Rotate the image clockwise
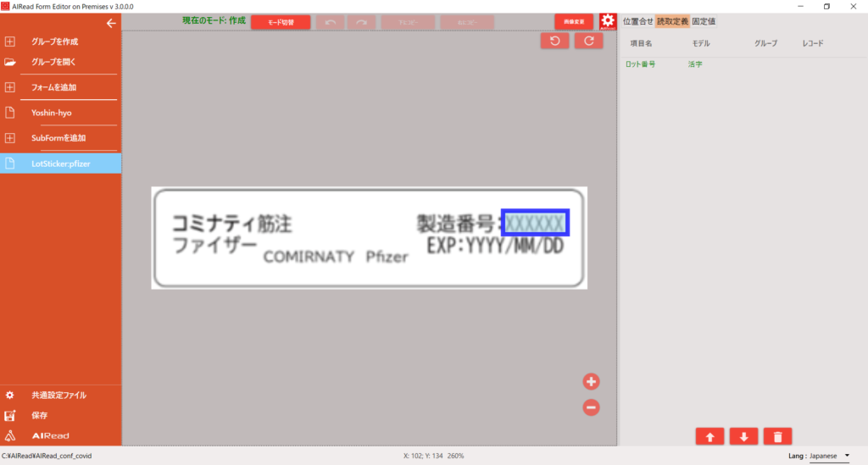The height and width of the screenshot is (465, 868). pyautogui.click(x=588, y=41)
